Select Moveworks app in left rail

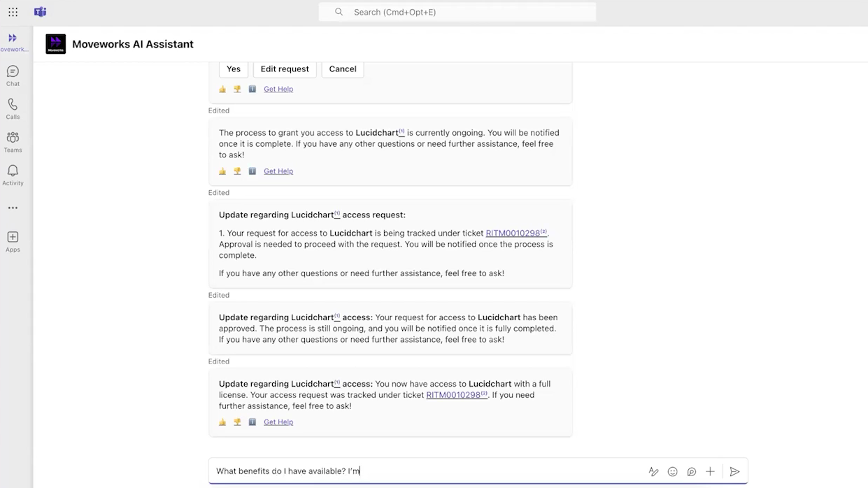point(13,42)
